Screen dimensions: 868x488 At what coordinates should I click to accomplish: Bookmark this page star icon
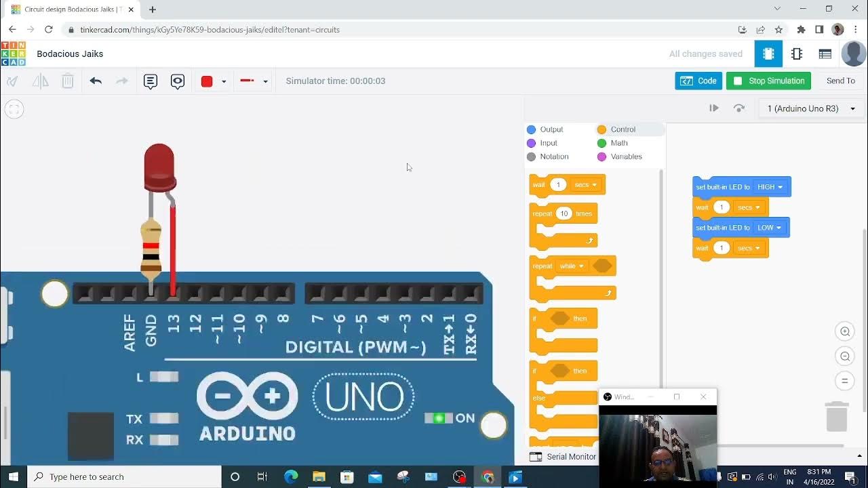[x=778, y=30]
